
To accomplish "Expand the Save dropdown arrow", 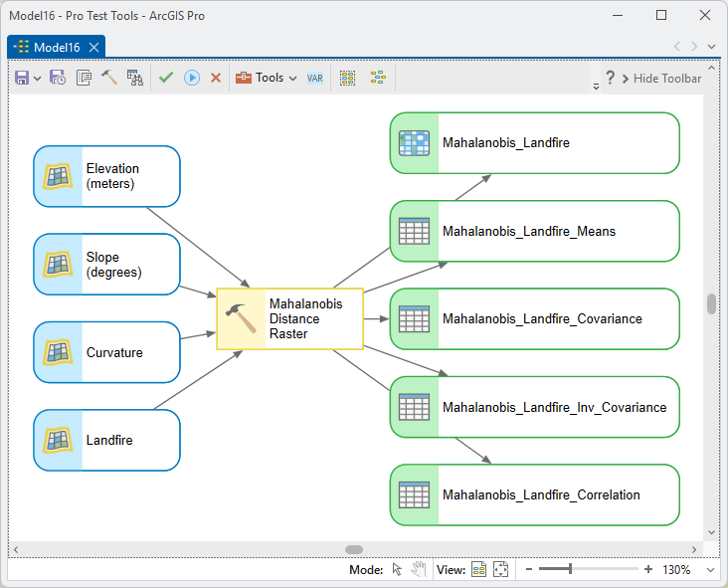I will coord(38,78).
